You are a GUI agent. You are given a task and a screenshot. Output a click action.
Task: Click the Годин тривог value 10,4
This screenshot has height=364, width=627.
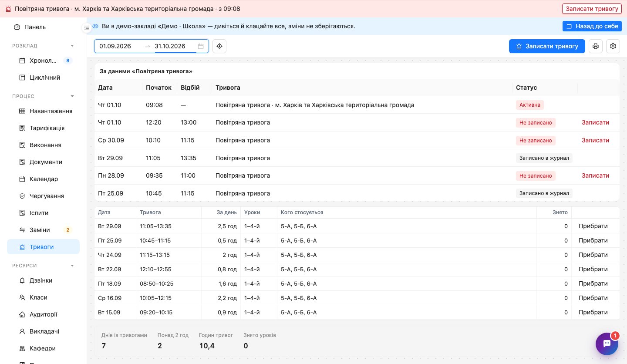207,346
